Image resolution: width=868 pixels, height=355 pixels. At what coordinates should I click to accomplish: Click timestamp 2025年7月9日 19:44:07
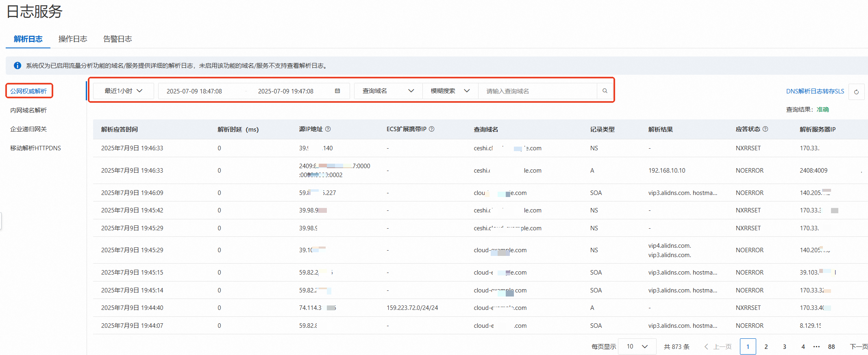[132, 326]
